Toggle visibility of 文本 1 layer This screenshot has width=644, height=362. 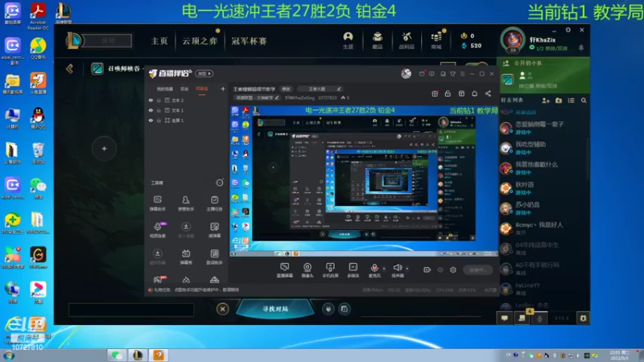(x=151, y=110)
